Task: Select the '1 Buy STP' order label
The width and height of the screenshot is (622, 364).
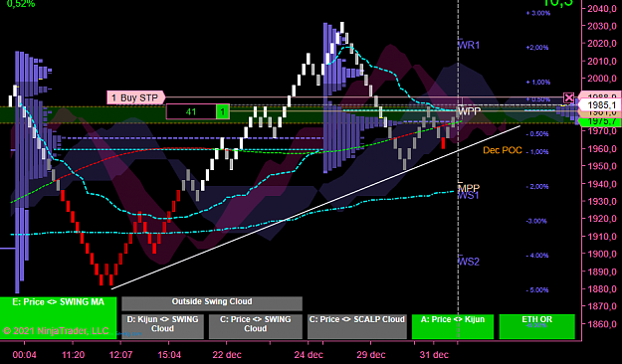Action: 135,97
